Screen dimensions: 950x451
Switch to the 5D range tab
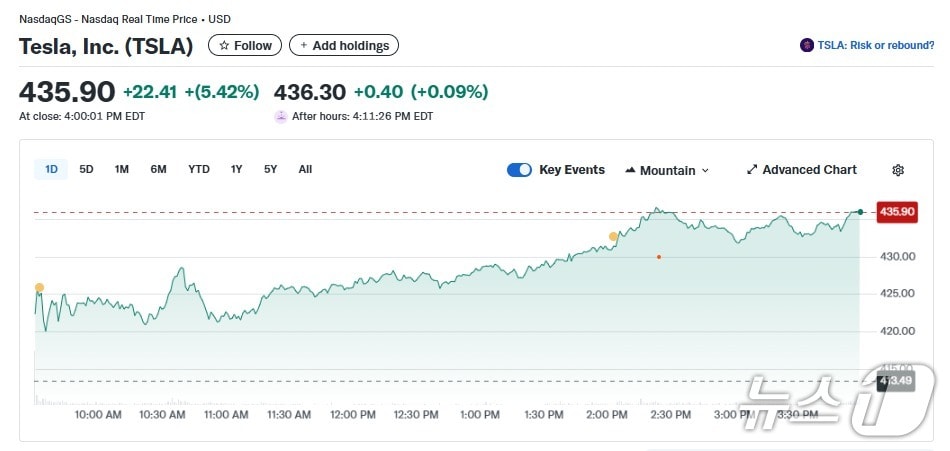[x=87, y=169]
